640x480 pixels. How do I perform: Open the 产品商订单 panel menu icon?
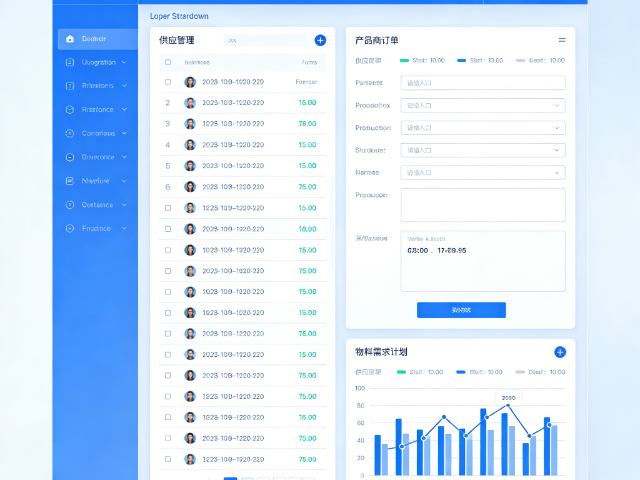[562, 40]
